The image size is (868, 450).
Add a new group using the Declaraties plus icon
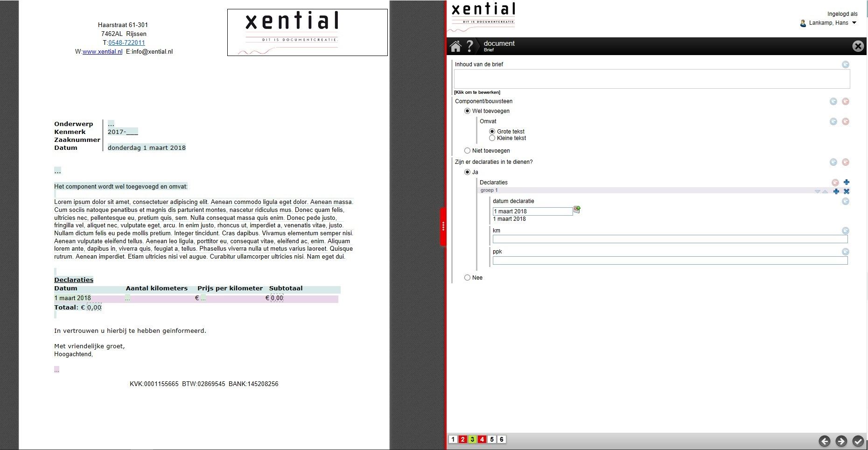point(847,183)
